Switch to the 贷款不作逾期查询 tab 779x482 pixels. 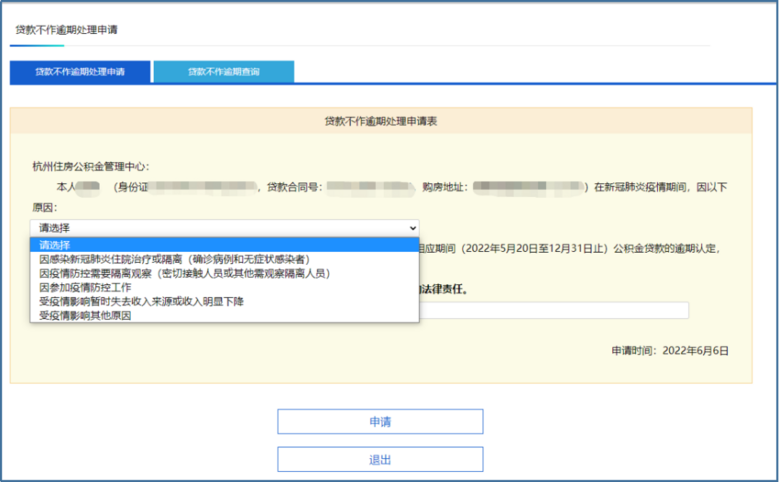(x=223, y=72)
